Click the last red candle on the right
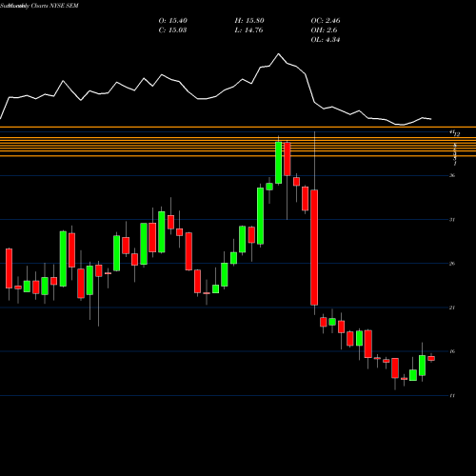The width and height of the screenshot is (476, 476). point(431,358)
